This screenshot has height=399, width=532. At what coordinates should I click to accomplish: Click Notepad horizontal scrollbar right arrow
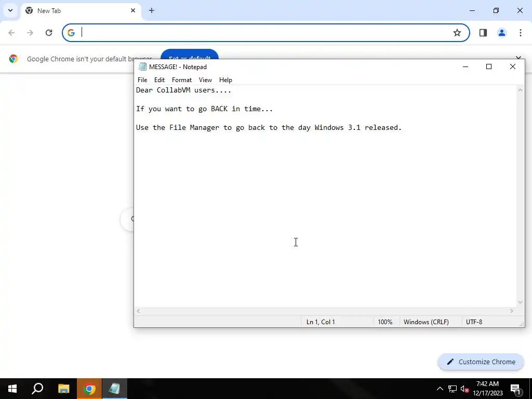512,311
